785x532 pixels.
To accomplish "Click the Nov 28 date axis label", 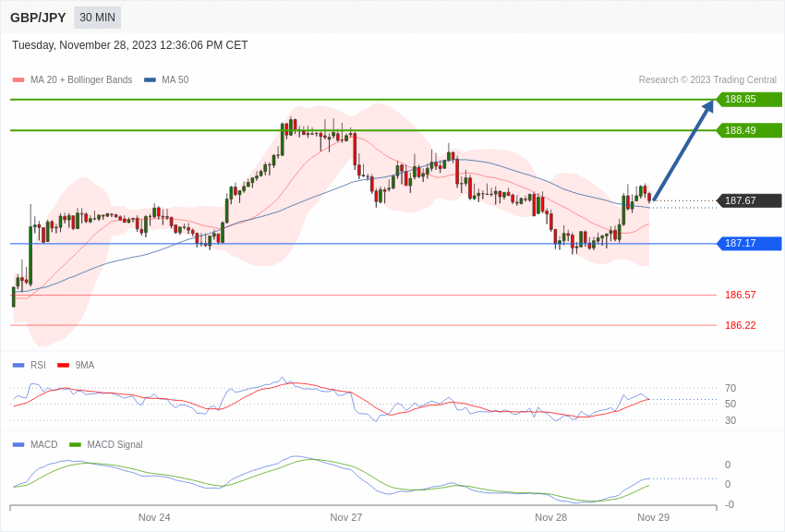I will pos(550,517).
